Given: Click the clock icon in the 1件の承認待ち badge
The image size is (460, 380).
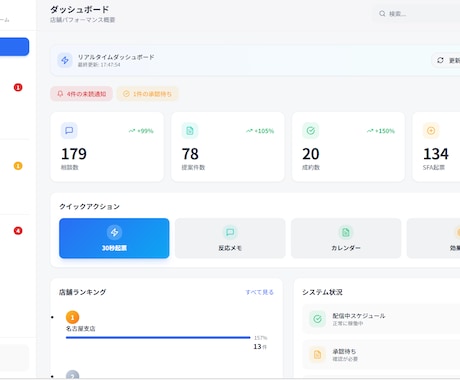Looking at the screenshot, I should [x=126, y=94].
